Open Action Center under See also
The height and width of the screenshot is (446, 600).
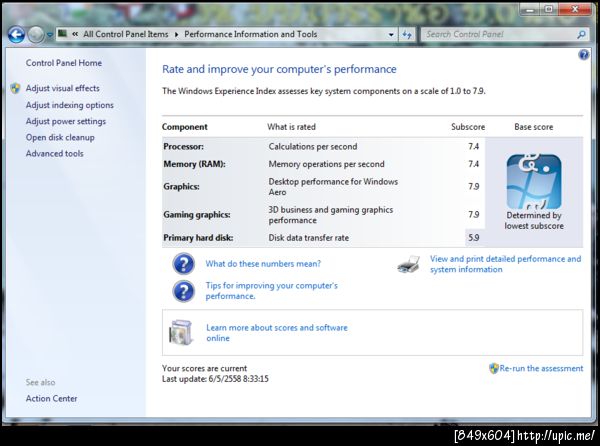pyautogui.click(x=51, y=398)
